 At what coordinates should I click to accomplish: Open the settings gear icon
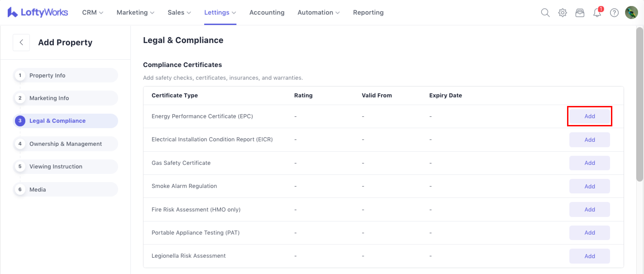click(x=562, y=12)
